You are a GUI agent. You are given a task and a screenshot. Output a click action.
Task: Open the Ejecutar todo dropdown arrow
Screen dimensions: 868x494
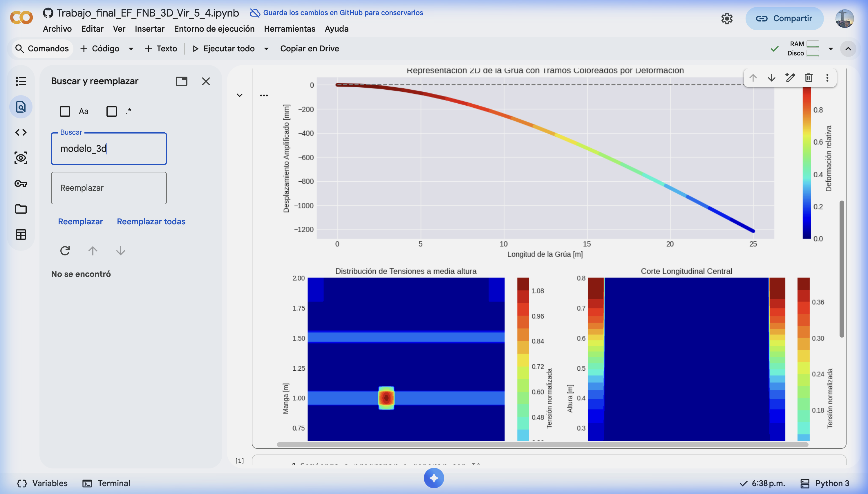267,49
